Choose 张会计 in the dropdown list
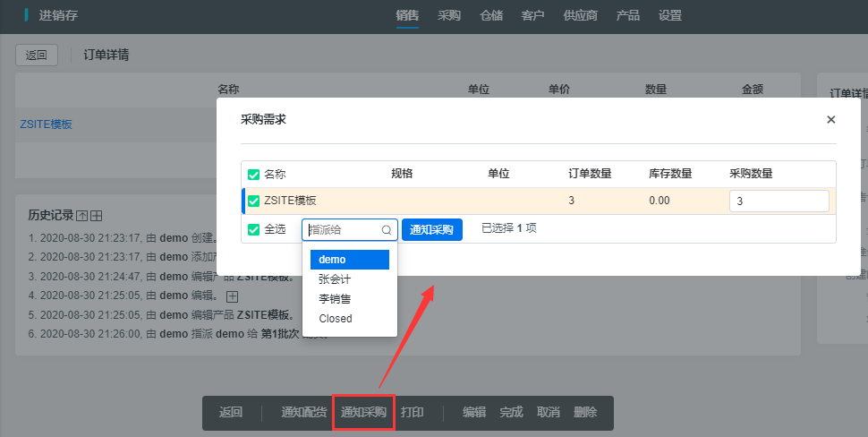Image resolution: width=868 pixels, height=437 pixels. [335, 278]
